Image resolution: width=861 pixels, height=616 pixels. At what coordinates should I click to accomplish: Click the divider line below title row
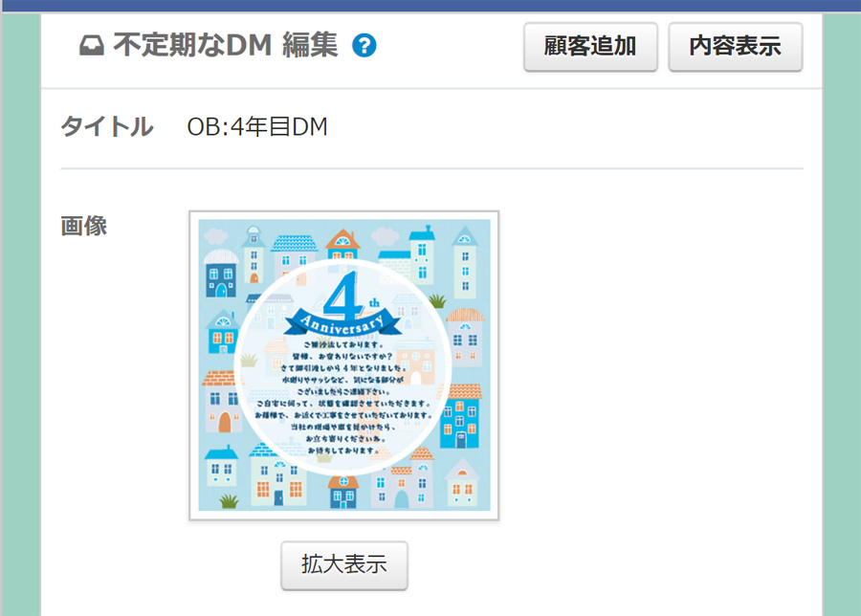coord(431,168)
